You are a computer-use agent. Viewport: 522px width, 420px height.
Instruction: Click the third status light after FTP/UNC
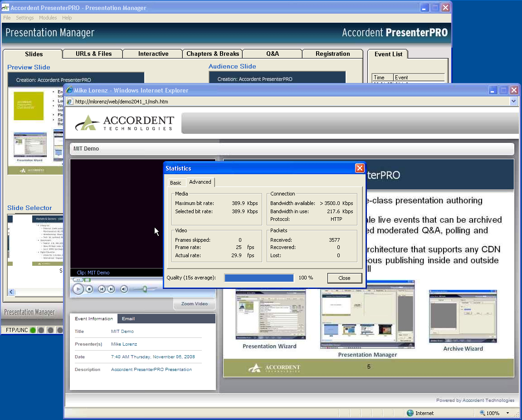[x=51, y=330]
